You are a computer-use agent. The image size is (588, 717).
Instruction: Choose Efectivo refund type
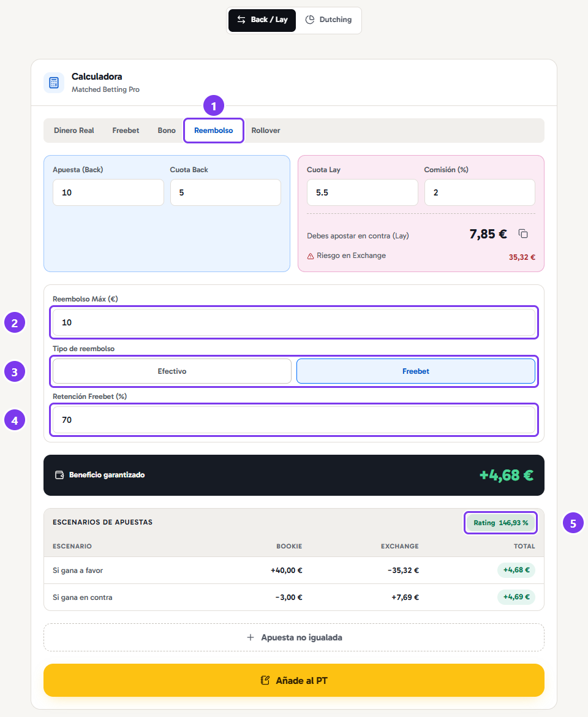tap(171, 371)
